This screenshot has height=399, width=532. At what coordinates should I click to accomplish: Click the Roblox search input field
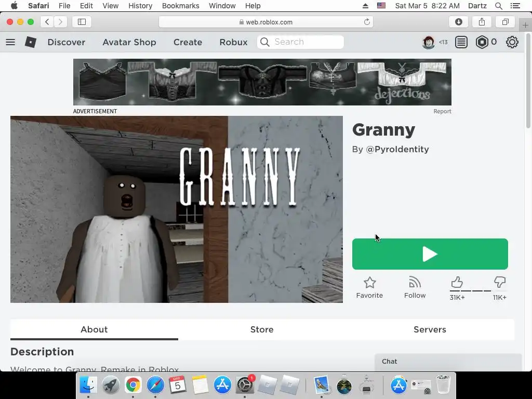300,42
